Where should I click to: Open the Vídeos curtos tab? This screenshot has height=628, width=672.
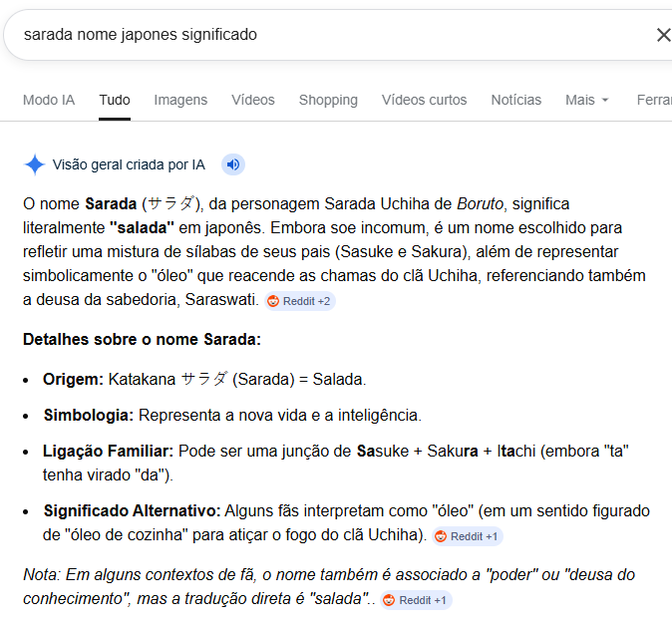424,100
